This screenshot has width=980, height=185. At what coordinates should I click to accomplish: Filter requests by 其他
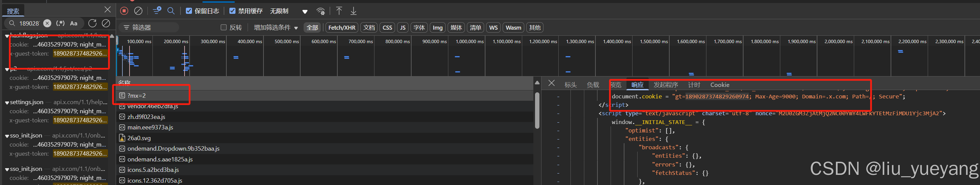click(535, 27)
